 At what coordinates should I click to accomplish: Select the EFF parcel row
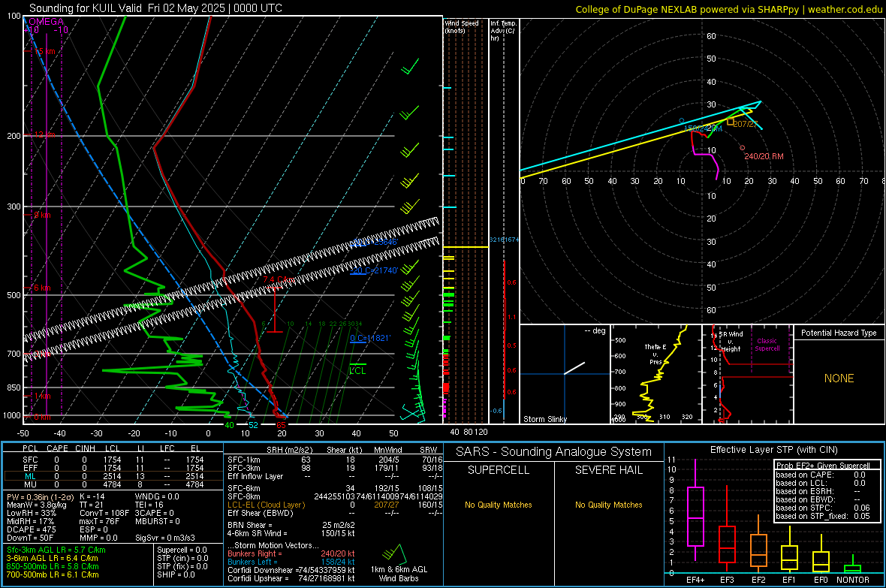pos(113,468)
